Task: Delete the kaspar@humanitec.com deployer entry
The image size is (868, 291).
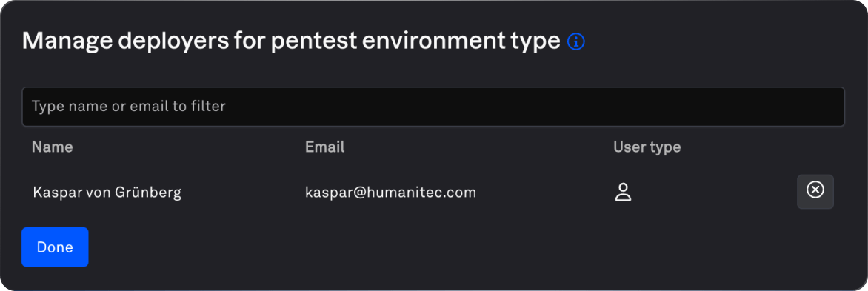Action: point(815,192)
